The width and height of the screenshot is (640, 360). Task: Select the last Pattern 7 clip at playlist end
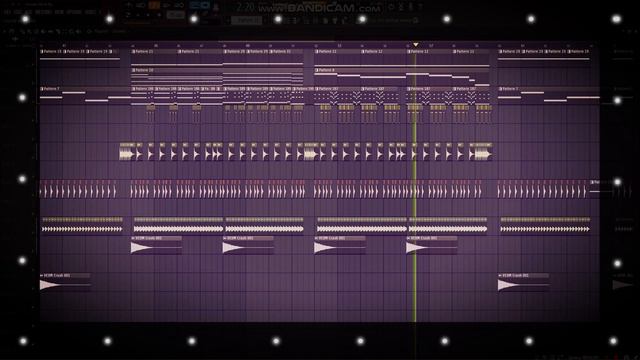(x=549, y=95)
